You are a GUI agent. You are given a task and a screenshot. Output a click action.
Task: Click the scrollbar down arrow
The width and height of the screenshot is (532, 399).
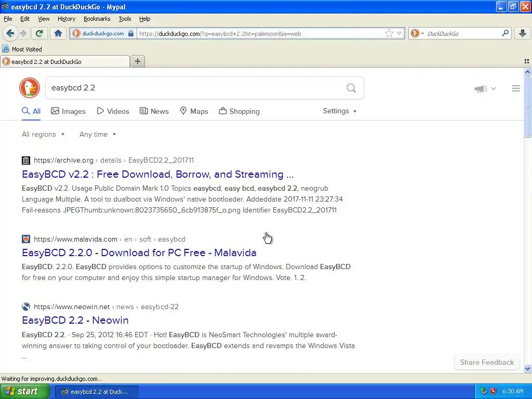[x=527, y=368]
